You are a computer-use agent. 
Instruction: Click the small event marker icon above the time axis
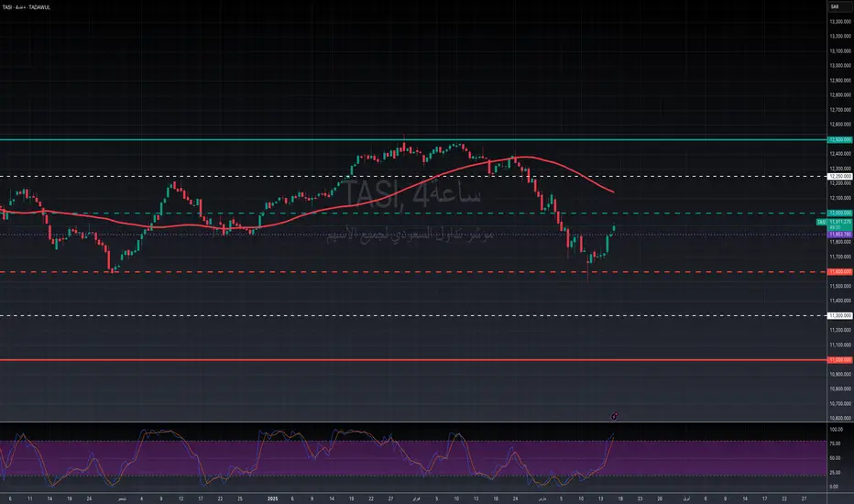pos(614,415)
